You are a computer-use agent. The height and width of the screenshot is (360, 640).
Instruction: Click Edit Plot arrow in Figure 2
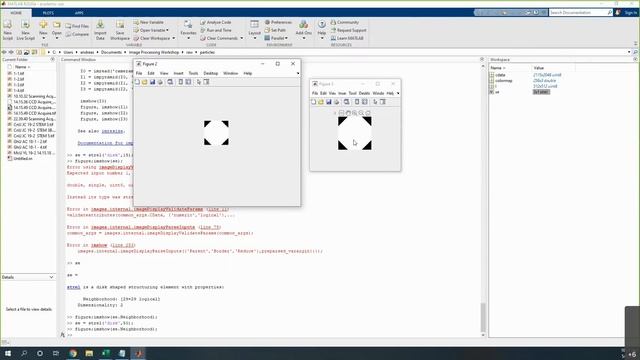pos(199,82)
